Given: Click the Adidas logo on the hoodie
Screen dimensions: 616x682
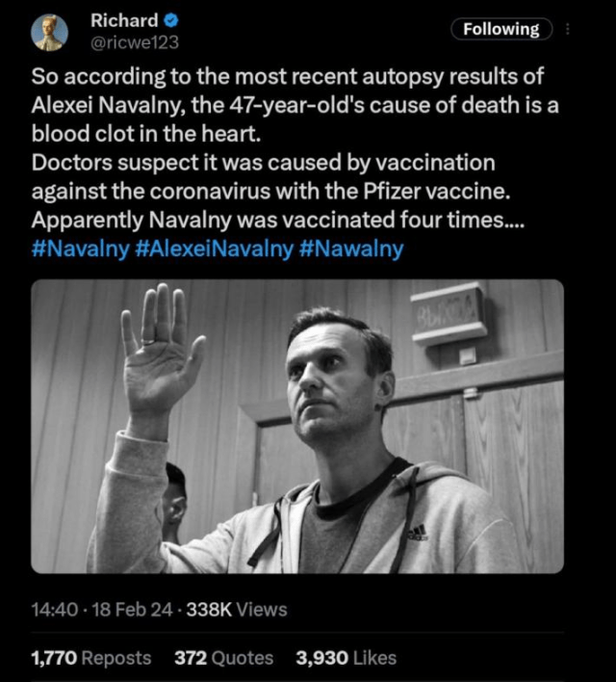Looking at the screenshot, I should click(417, 533).
